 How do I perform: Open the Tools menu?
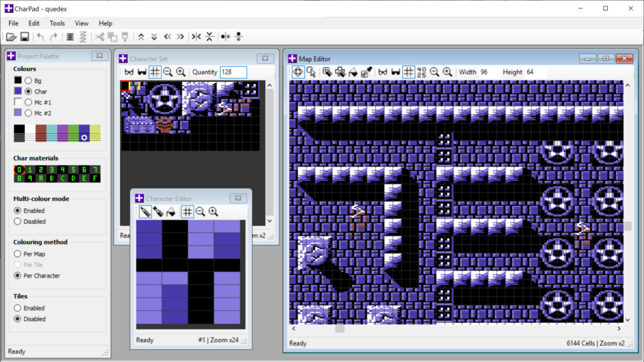tap(57, 23)
